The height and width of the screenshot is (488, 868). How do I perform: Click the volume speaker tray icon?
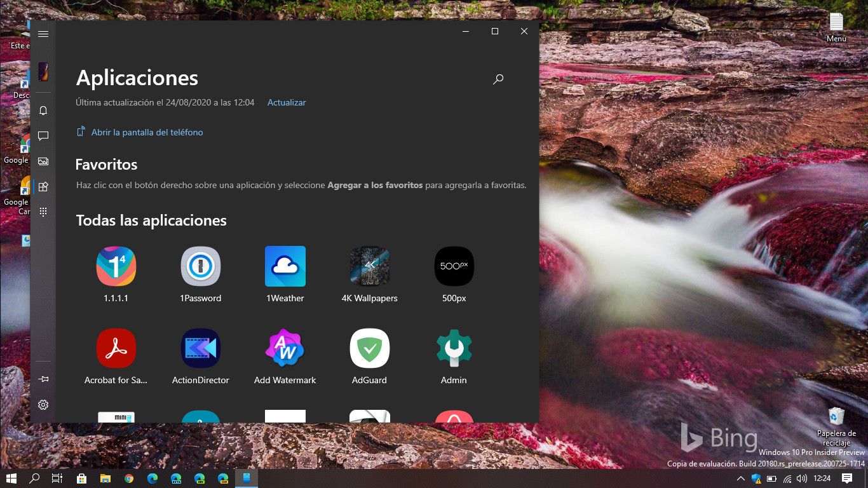tap(802, 478)
